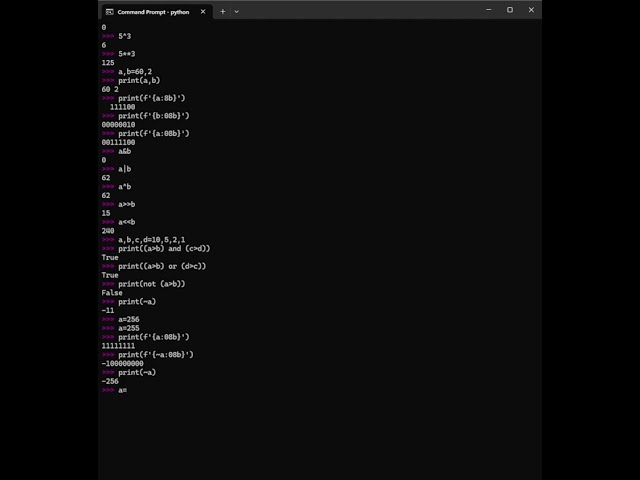Click the output '-256'
The height and width of the screenshot is (480, 640).
110,381
